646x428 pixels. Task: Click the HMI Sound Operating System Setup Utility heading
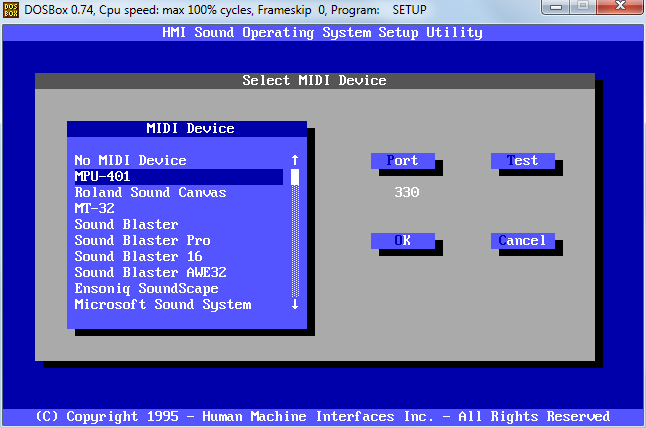[322, 33]
